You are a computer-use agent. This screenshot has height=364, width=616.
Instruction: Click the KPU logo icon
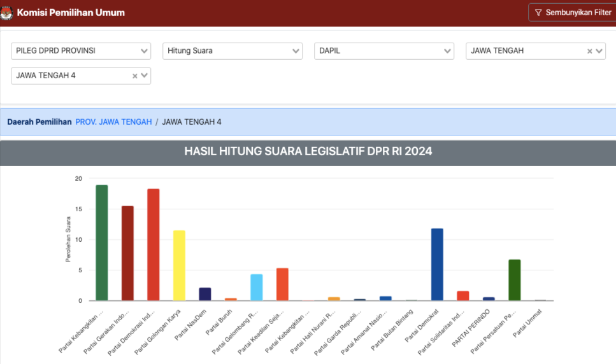point(6,13)
